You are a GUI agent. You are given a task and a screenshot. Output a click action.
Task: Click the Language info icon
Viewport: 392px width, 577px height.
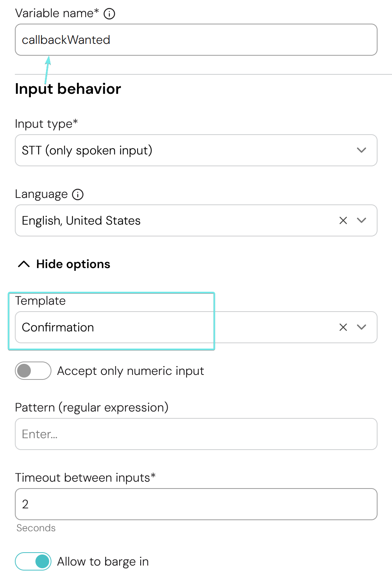coord(78,194)
